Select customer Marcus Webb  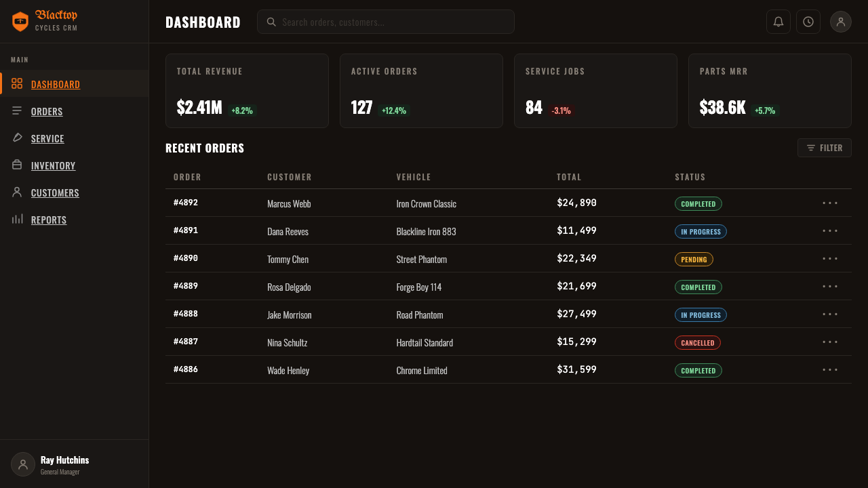[x=289, y=203]
